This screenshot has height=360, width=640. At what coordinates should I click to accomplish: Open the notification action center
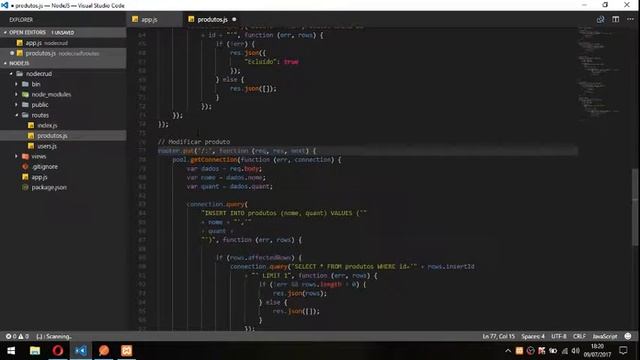tap(623, 351)
